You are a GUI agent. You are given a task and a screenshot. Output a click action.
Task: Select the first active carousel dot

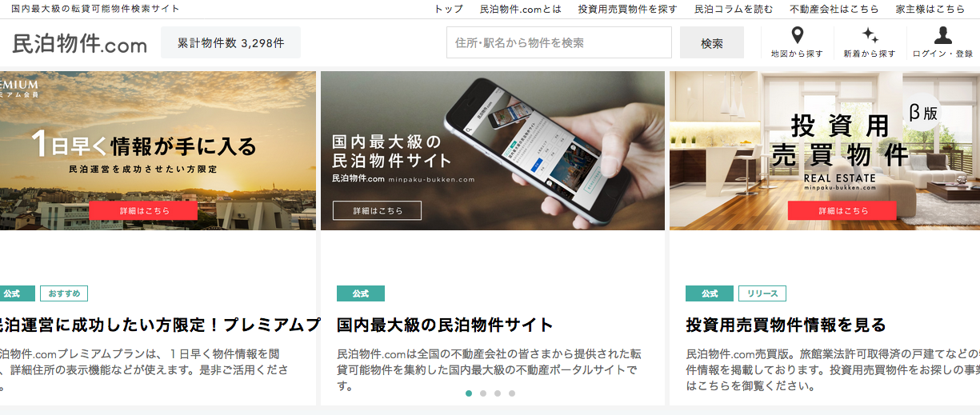pyautogui.click(x=469, y=393)
